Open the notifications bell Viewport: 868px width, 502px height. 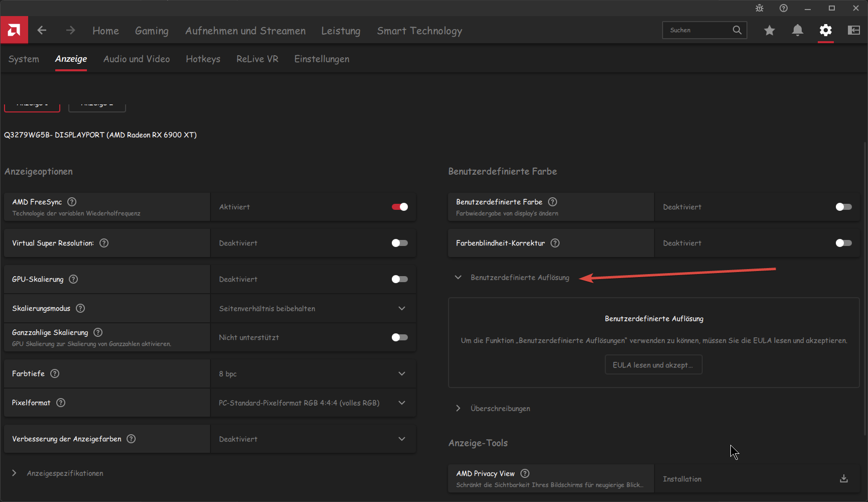click(x=798, y=31)
